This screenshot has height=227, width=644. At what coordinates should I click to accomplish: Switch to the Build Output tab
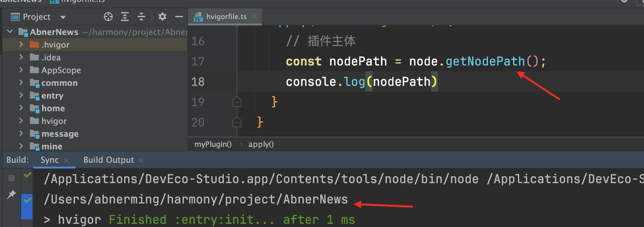coord(109,160)
